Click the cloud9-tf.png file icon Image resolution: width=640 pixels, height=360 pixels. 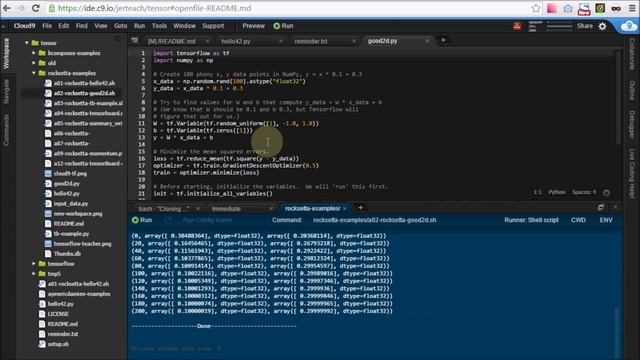(48, 173)
